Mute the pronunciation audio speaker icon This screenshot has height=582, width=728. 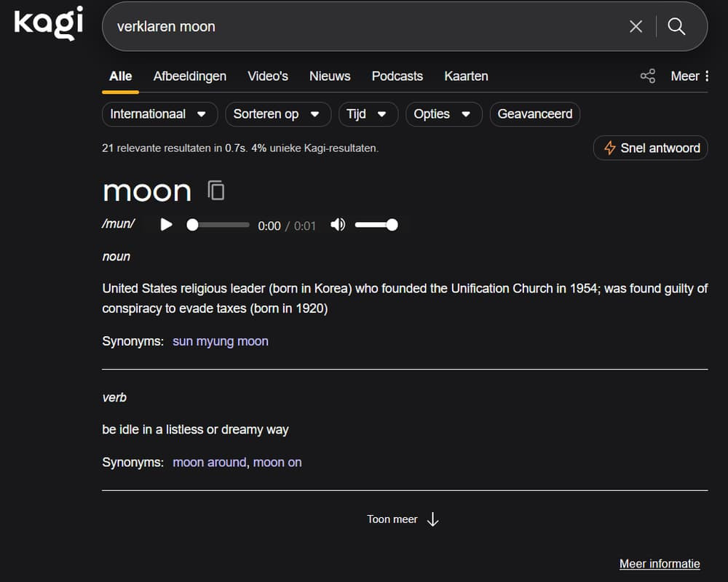[338, 225]
